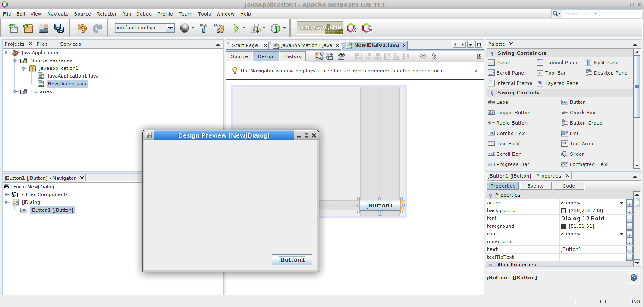Open the Tools menu
This screenshot has height=307, width=644.
tap(204, 14)
